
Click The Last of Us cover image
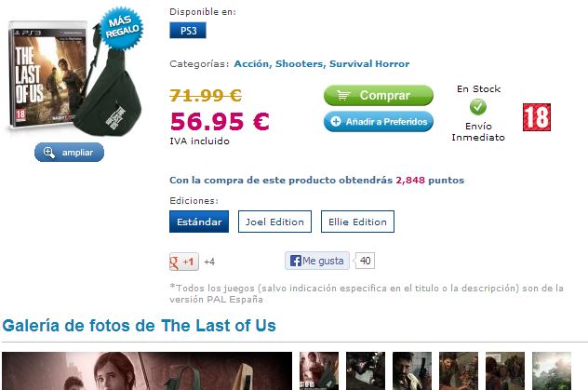coord(48,75)
